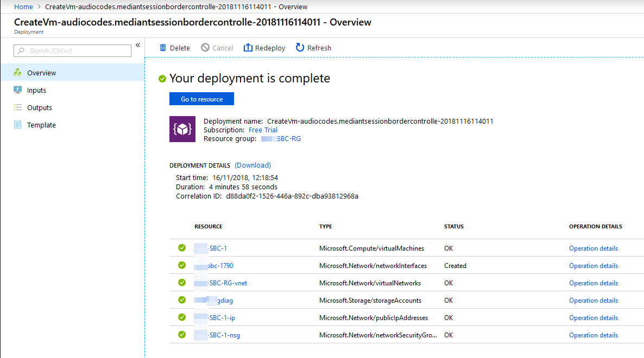Click the Microsoft.Network/networkInterfaces type cell

[373, 266]
